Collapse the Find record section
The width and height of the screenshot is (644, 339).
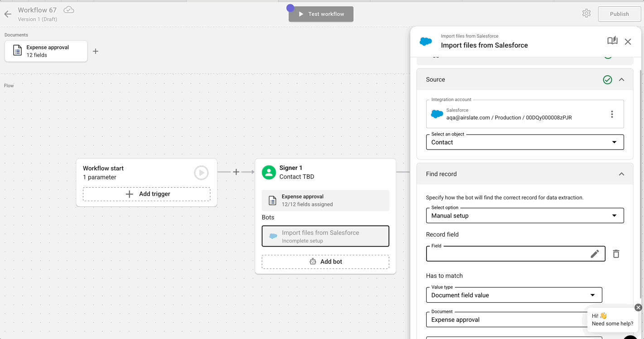621,174
